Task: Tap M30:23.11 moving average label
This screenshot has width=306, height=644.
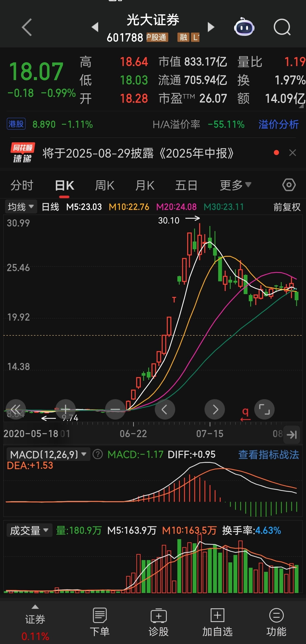Action: [x=224, y=207]
